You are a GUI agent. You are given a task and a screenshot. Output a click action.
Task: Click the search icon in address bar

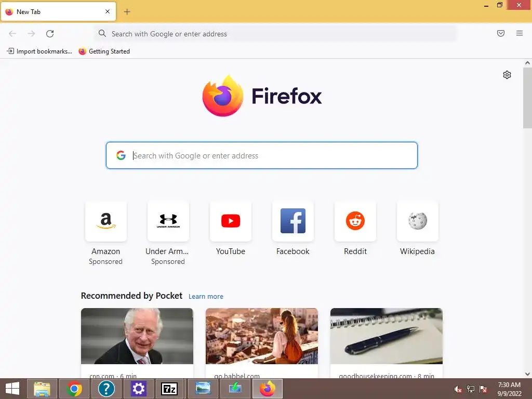coord(102,33)
